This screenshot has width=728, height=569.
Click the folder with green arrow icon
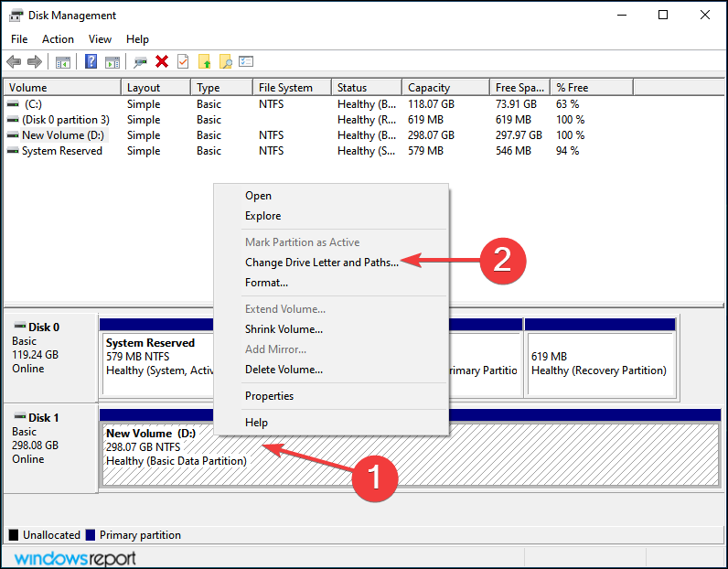(x=205, y=61)
